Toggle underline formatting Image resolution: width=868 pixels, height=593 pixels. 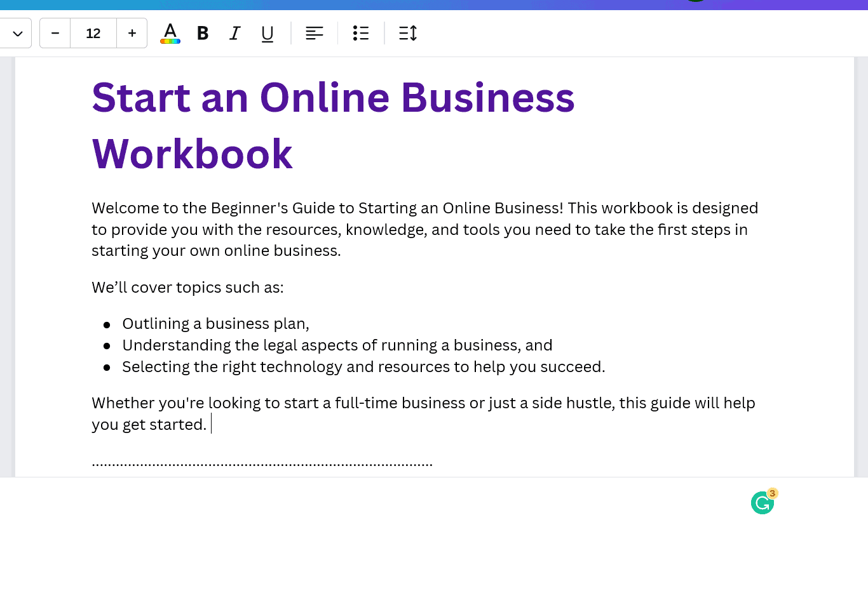pyautogui.click(x=268, y=33)
